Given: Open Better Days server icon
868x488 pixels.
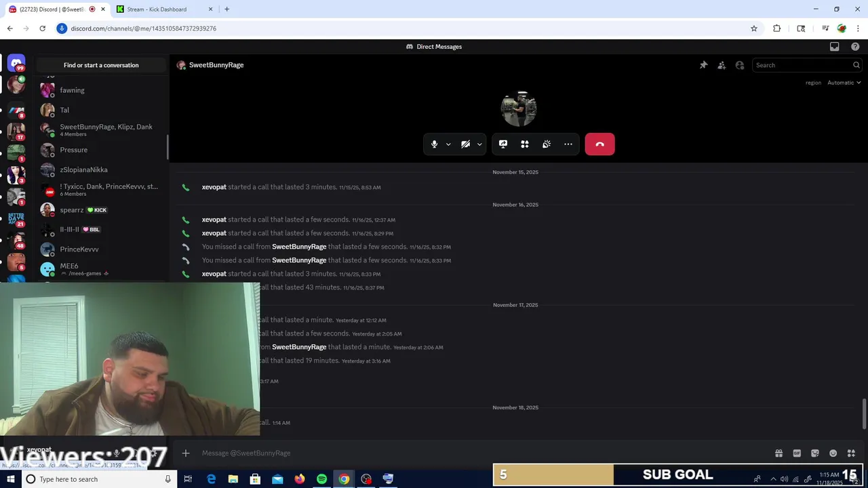Looking at the screenshot, I should [16, 218].
